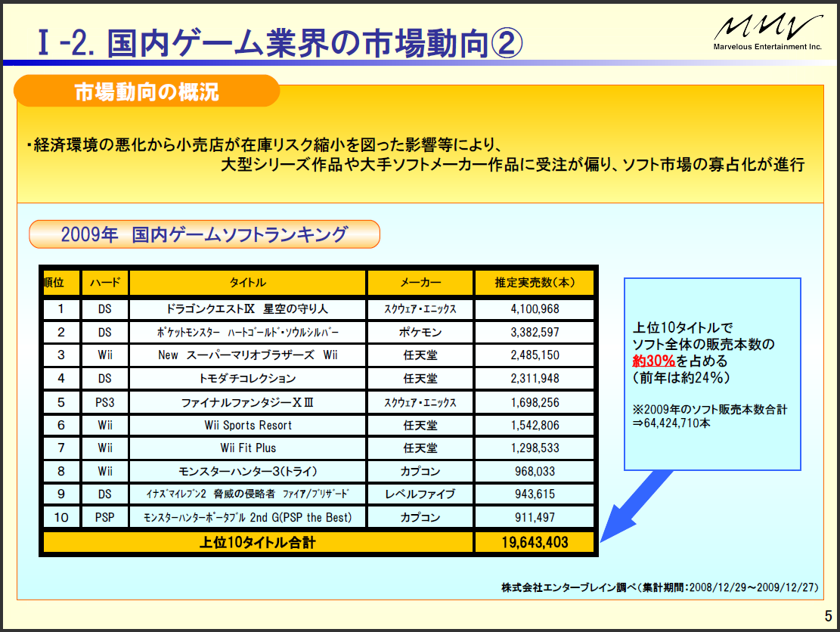The width and height of the screenshot is (840, 632).
Task: Click the line starting "大型シリーズ作品や大手ソフトメーカー"
Action: pyautogui.click(x=513, y=165)
